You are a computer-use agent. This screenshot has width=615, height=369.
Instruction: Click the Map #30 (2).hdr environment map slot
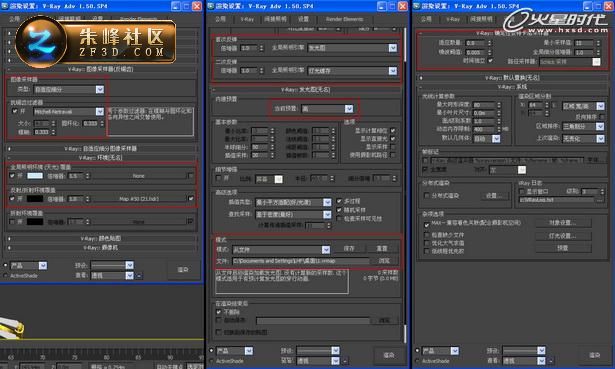[139, 199]
